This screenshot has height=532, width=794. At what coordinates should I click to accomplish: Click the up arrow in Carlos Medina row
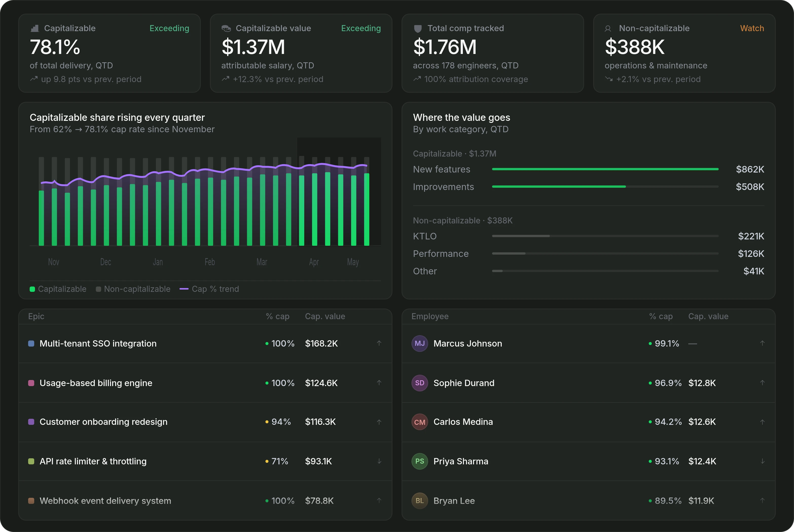[762, 422]
